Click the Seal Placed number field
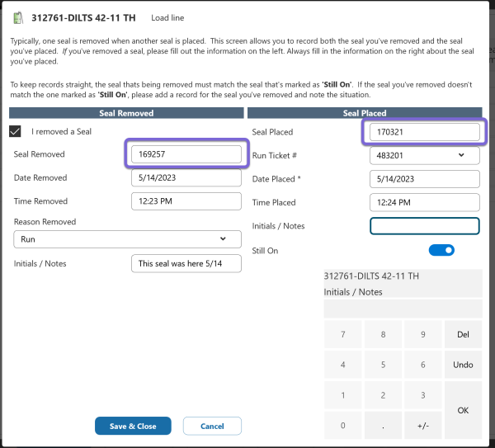Image resolution: width=495 pixels, height=448 pixels. pyautogui.click(x=424, y=132)
